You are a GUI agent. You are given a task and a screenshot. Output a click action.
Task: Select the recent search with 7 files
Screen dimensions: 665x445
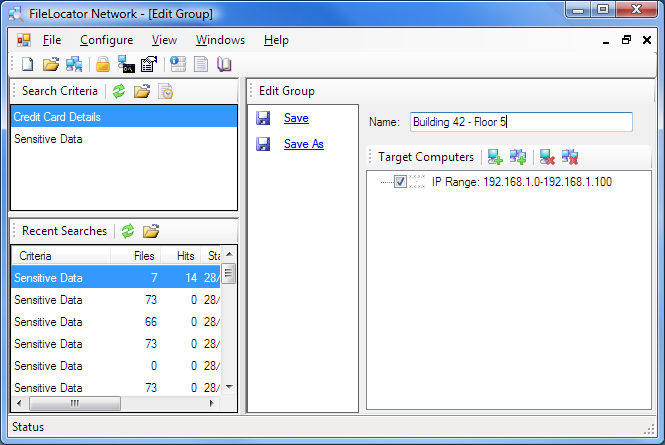coord(116,278)
